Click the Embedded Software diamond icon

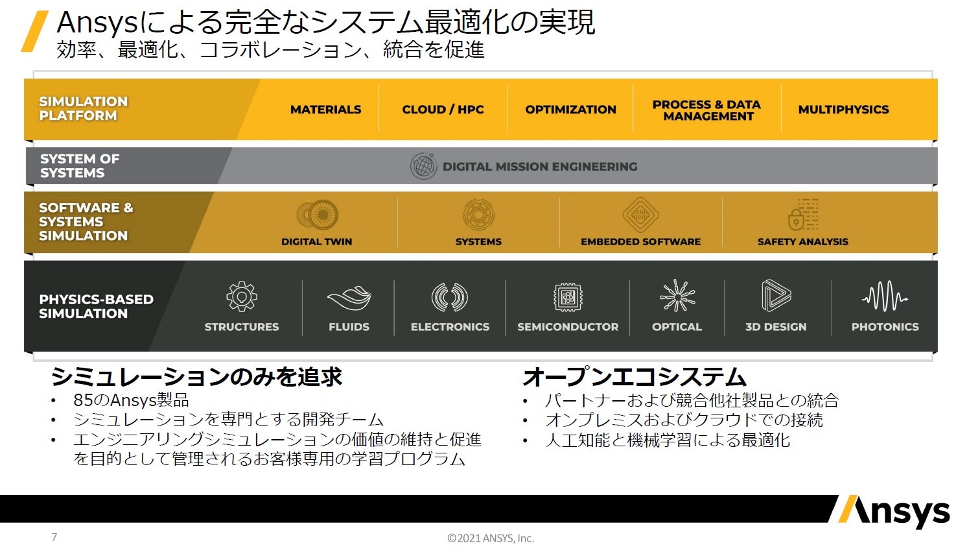(x=640, y=215)
